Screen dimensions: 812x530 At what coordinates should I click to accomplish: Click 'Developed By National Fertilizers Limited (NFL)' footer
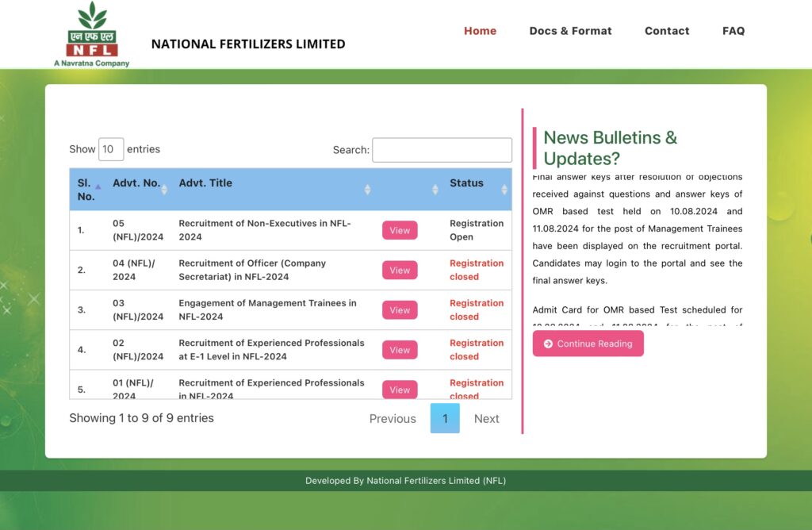pos(405,481)
